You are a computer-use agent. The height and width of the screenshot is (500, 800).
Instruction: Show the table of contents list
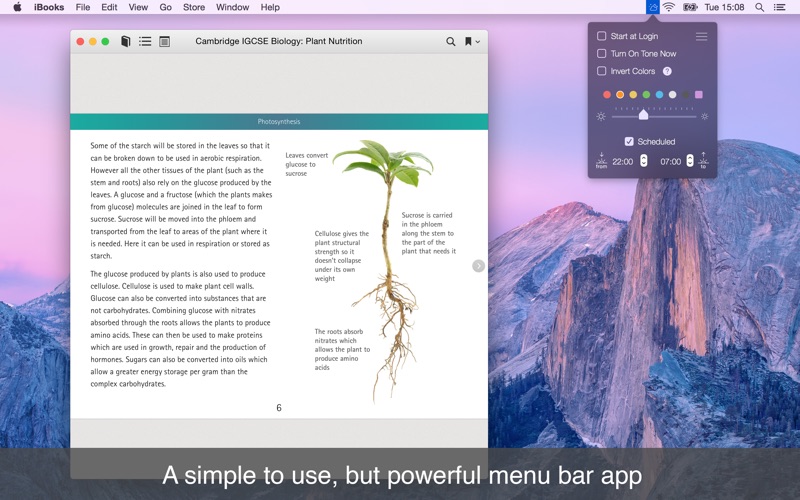tap(145, 42)
